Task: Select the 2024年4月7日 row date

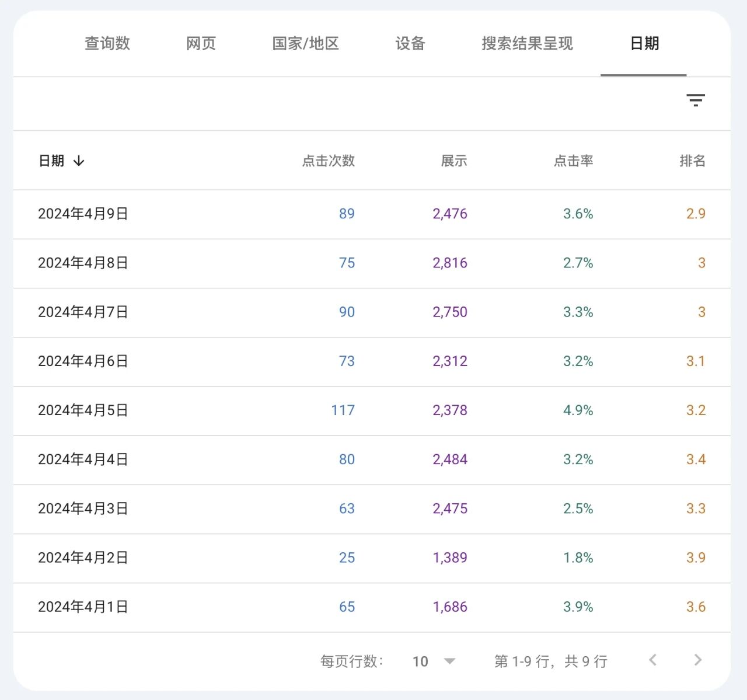Action: (83, 312)
